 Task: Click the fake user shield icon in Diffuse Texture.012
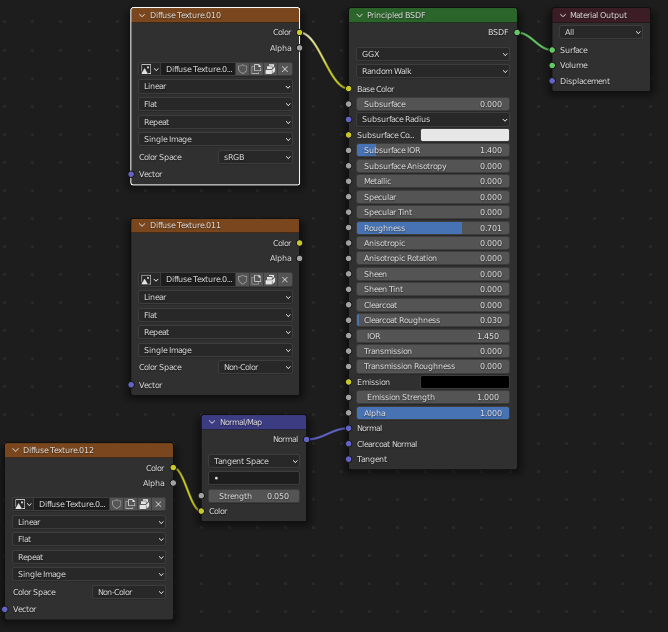[x=116, y=504]
